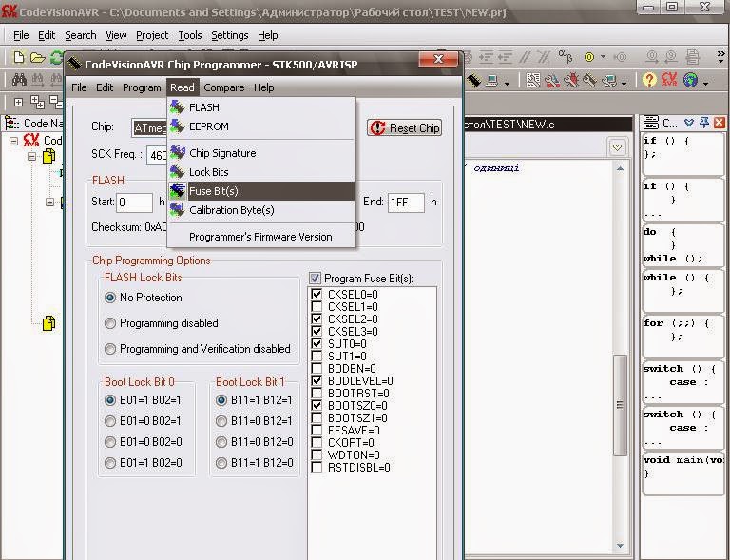Viewport: 730px width, 560px height.
Task: Open the Tools menu in main window
Action: click(x=190, y=35)
